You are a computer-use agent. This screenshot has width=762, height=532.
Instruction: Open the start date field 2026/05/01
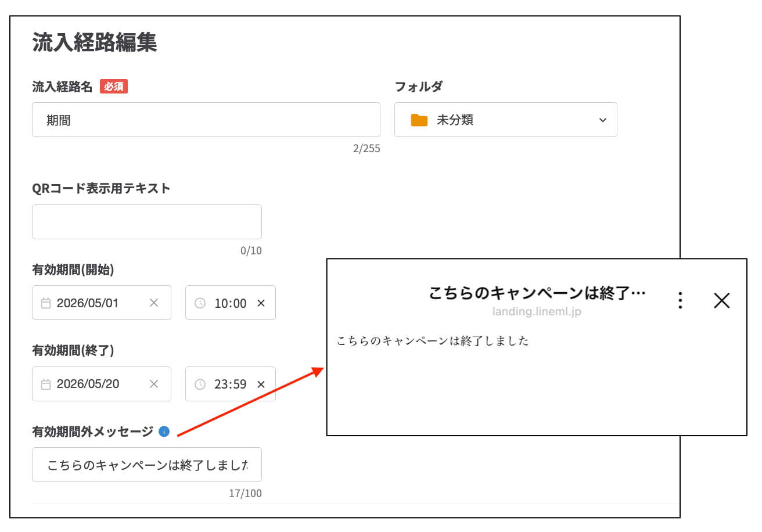(x=101, y=303)
